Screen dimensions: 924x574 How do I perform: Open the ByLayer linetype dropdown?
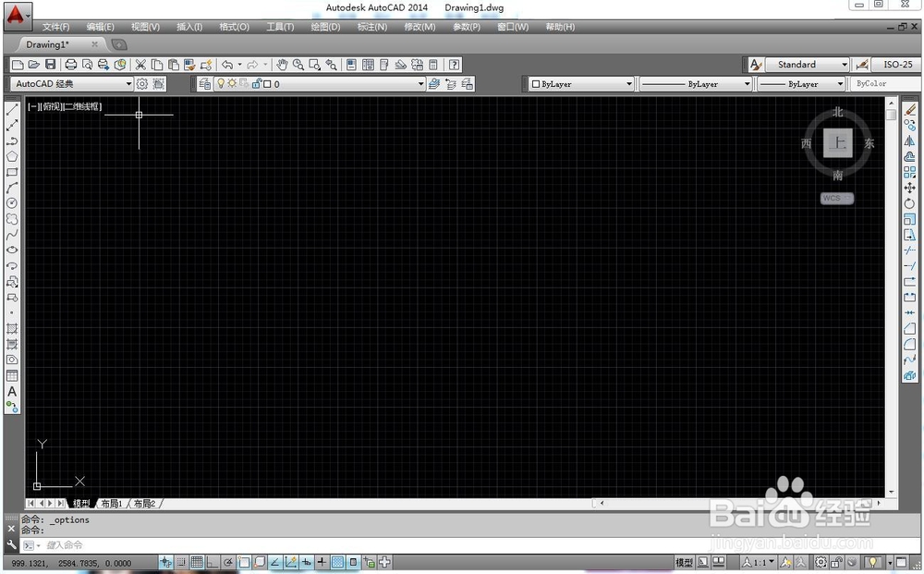[696, 84]
